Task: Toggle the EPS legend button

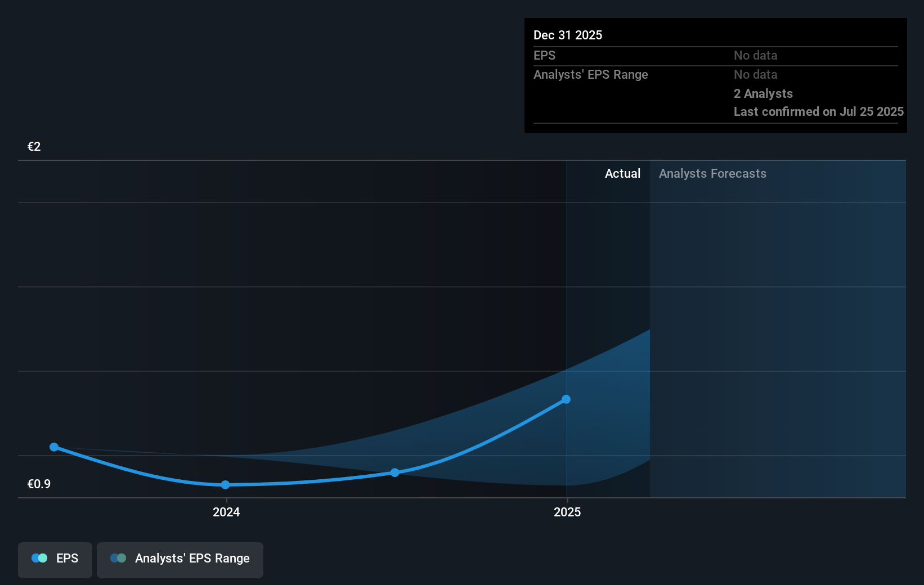Action: pyautogui.click(x=55, y=560)
